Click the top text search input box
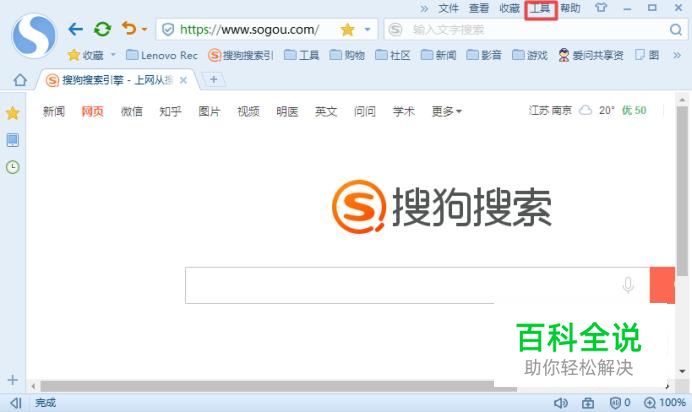The height and width of the screenshot is (412, 692). coord(538,30)
